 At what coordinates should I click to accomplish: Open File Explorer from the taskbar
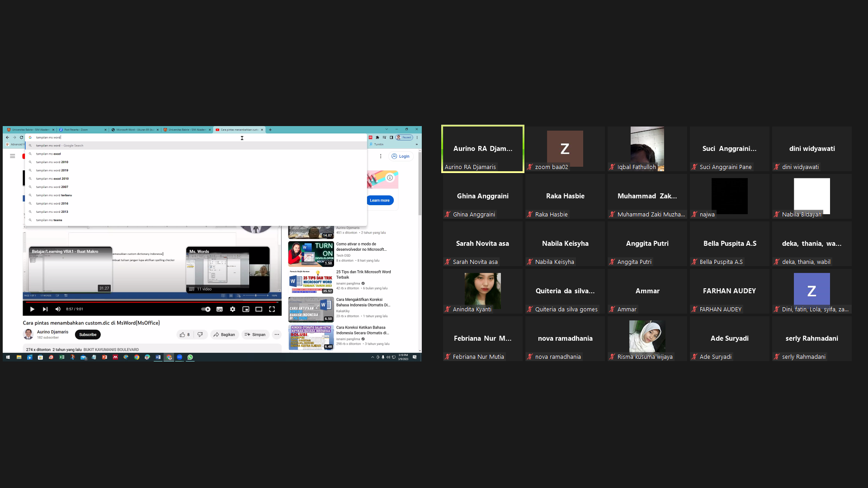[19, 357]
